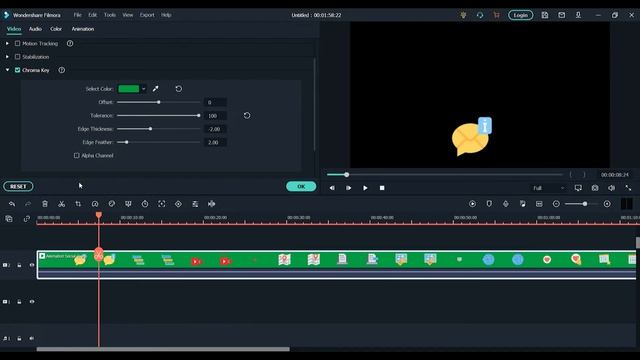Switch to the Color tab
The image size is (640, 360).
(x=56, y=29)
